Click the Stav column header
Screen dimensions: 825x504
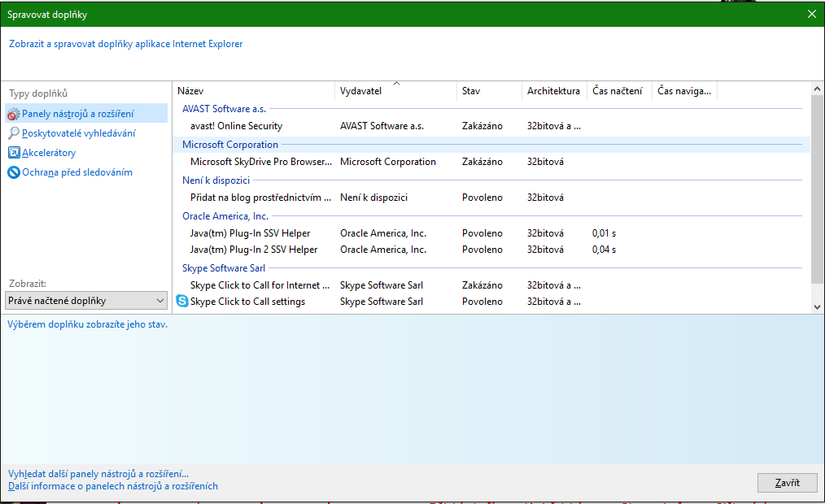[471, 91]
